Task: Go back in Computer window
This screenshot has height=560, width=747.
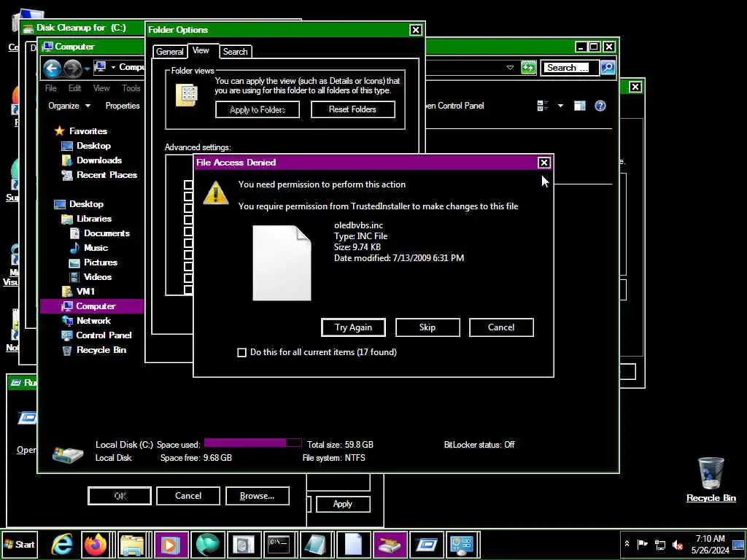Action: [x=52, y=69]
